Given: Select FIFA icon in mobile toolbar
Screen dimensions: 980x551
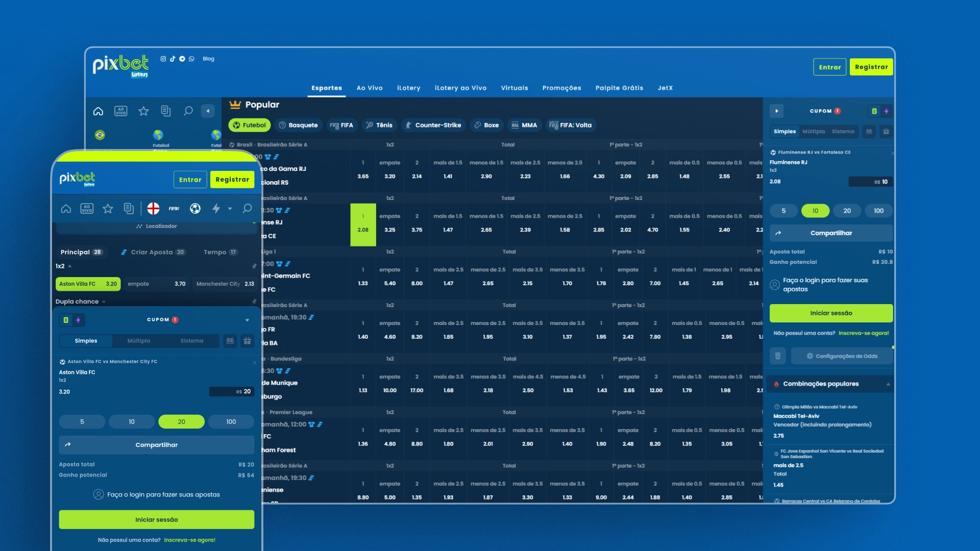Looking at the screenshot, I should pyautogui.click(x=174, y=209).
